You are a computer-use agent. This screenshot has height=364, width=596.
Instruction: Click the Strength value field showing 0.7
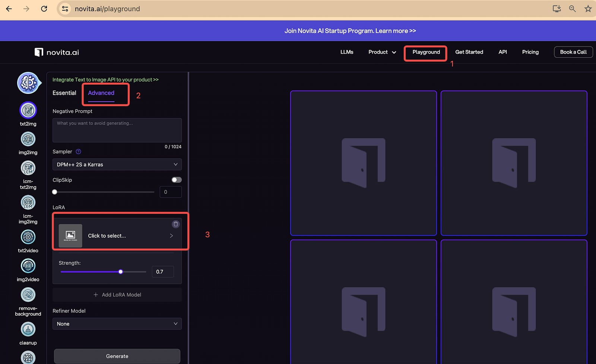[x=163, y=272]
